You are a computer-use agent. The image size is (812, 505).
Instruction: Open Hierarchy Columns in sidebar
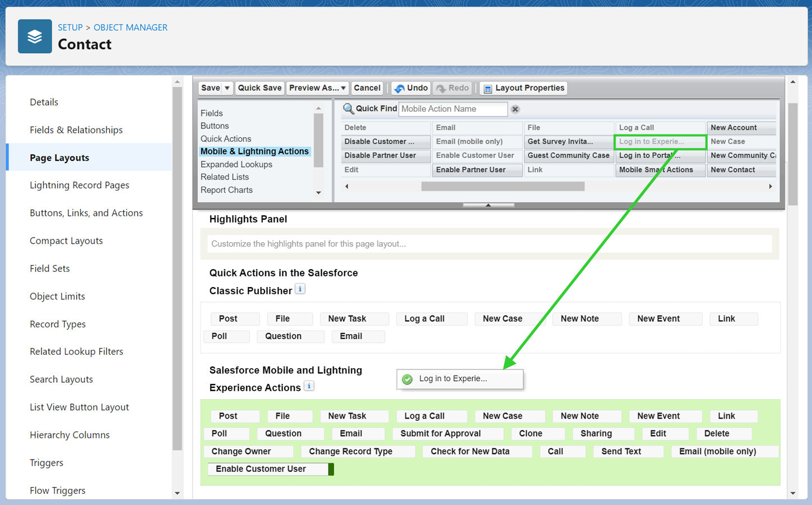point(69,435)
